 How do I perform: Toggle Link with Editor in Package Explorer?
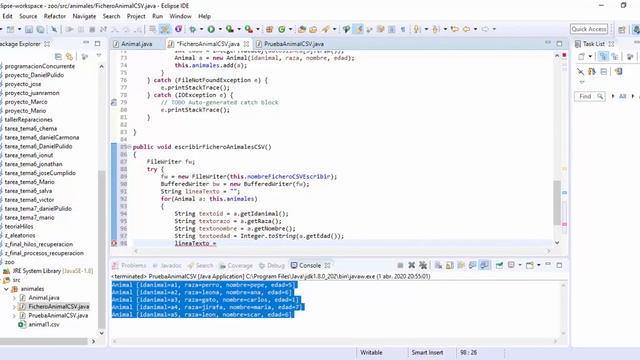tap(69, 56)
